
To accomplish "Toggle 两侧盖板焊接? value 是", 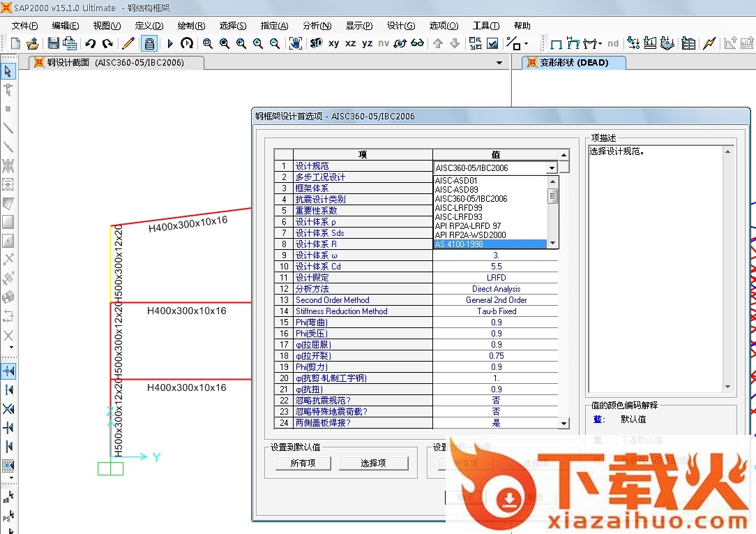I will coord(496,422).
